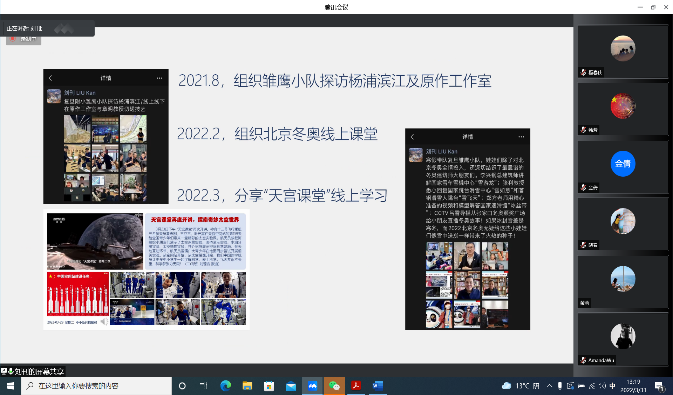Launch Microsoft Store from the taskbar

pos(269,386)
